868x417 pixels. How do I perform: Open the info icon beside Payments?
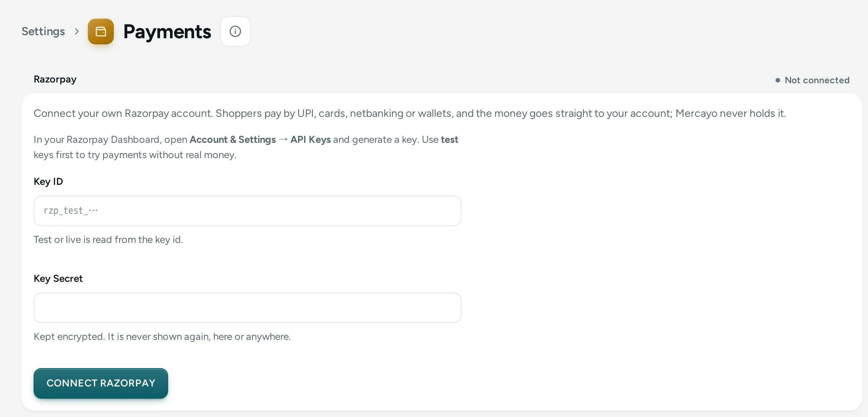coord(235,31)
